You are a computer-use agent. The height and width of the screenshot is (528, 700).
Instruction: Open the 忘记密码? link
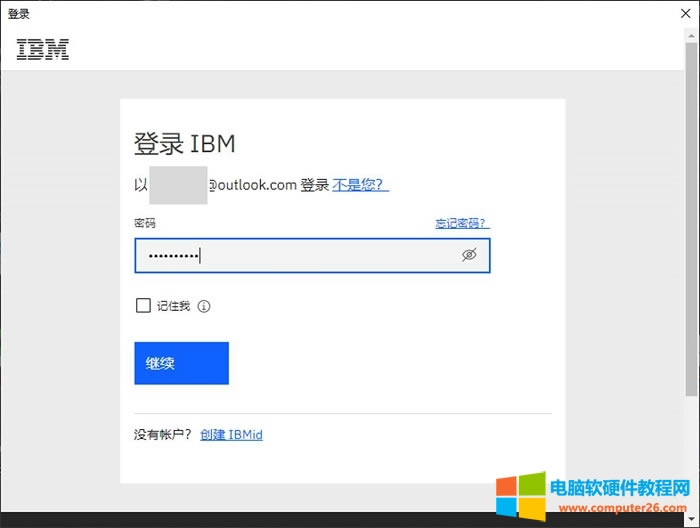pyautogui.click(x=462, y=223)
